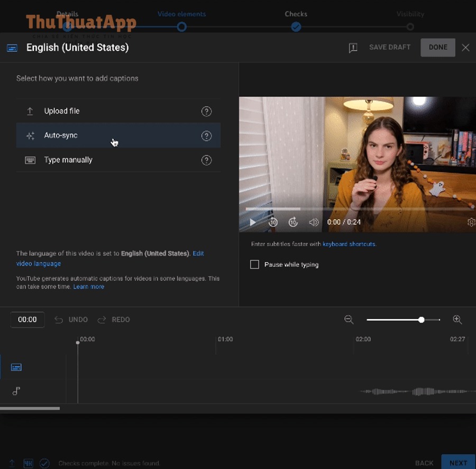Image resolution: width=476 pixels, height=469 pixels.
Task: Click the horizontal timeline scrollbar
Action: pos(30,409)
